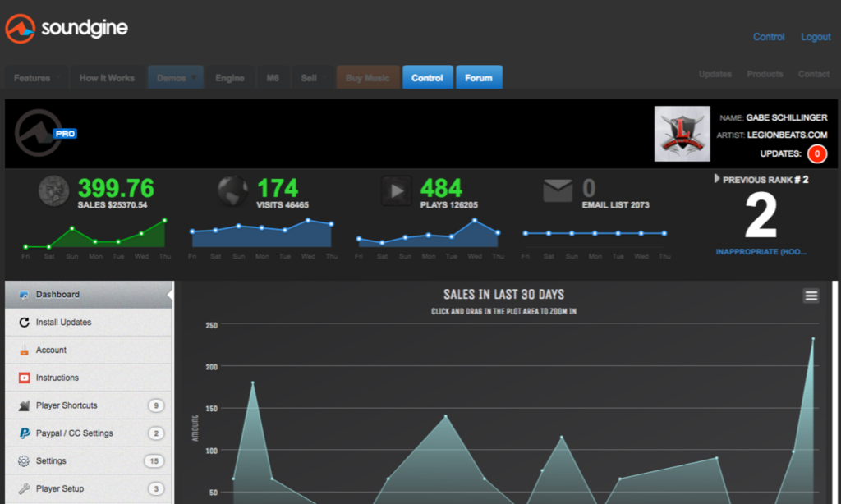Click the 174 visits figure
Image resolution: width=841 pixels, height=504 pixels.
pyautogui.click(x=278, y=188)
